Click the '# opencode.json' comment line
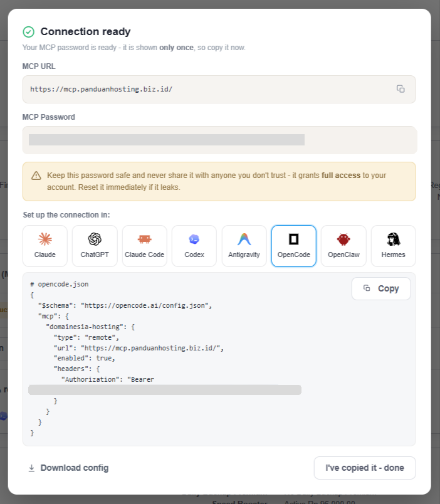440x504 pixels. tap(60, 284)
